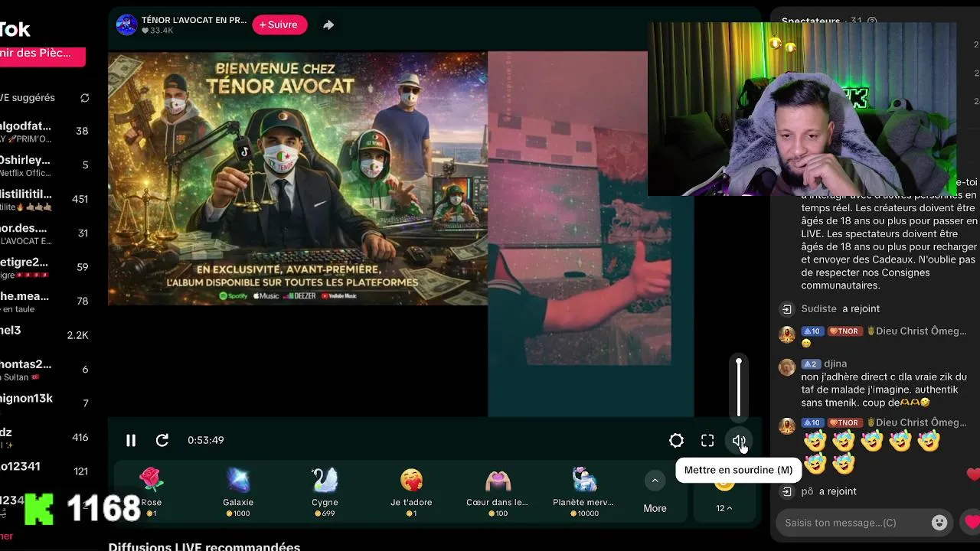Send a Cygne gift

[x=325, y=492]
